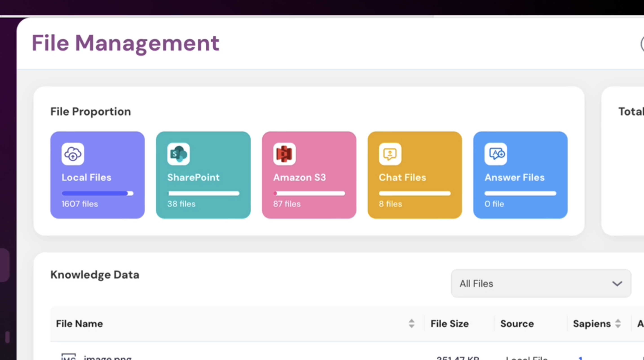This screenshot has width=644, height=360.
Task: Click the '0 file' count
Action: (494, 204)
